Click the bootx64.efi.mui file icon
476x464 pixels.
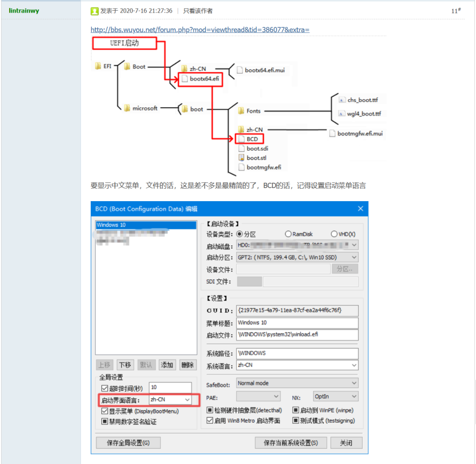click(240, 70)
